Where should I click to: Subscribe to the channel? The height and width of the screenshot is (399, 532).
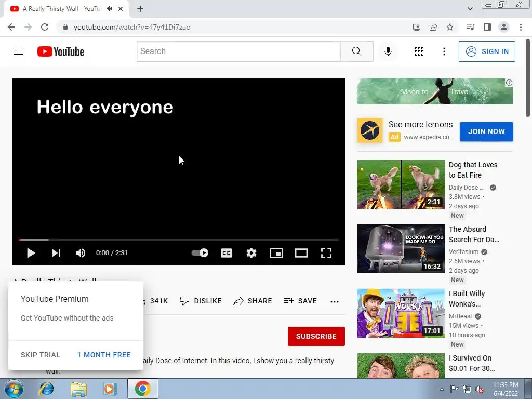click(316, 336)
